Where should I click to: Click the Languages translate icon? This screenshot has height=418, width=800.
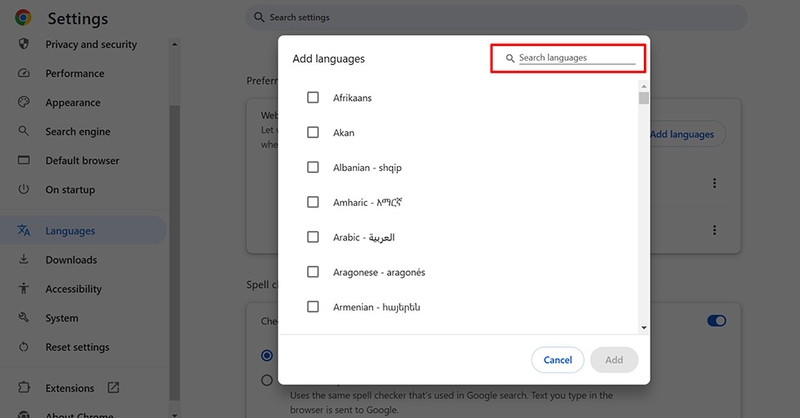[x=23, y=230]
